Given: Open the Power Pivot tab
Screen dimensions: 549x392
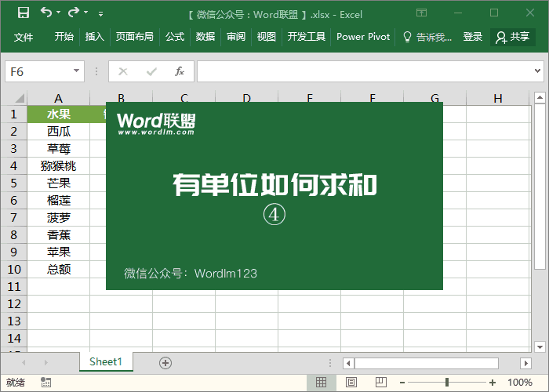Looking at the screenshot, I should [363, 37].
